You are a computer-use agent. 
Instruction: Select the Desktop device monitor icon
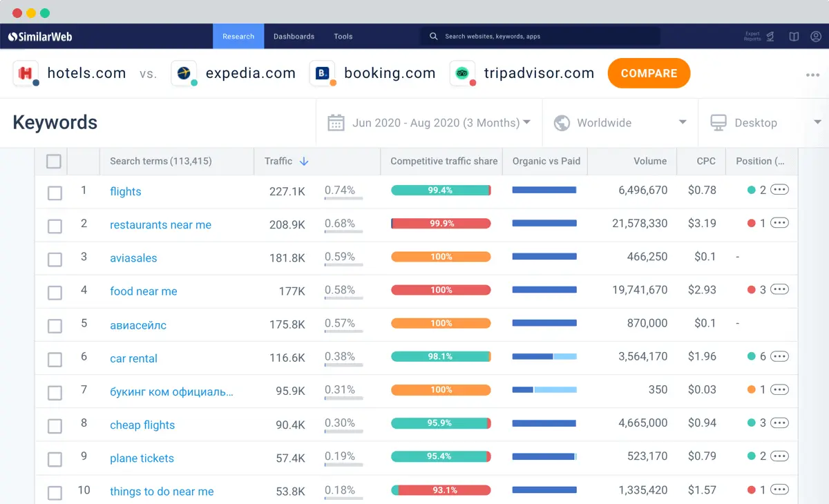click(719, 122)
